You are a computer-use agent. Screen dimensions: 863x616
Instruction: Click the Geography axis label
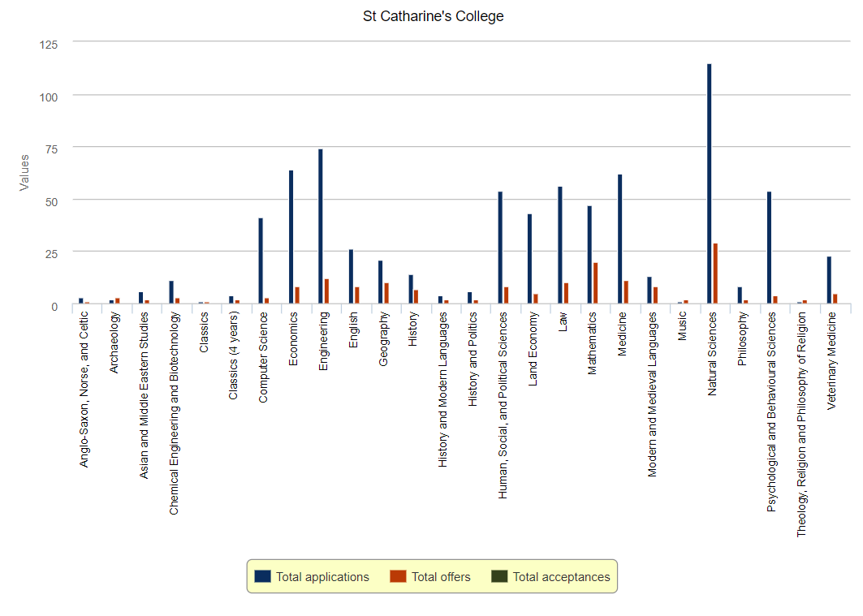(383, 338)
